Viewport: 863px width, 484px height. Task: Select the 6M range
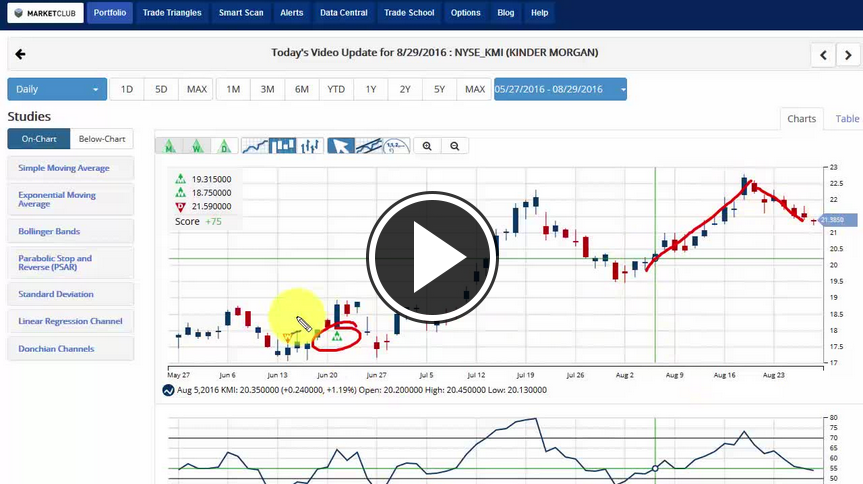302,89
